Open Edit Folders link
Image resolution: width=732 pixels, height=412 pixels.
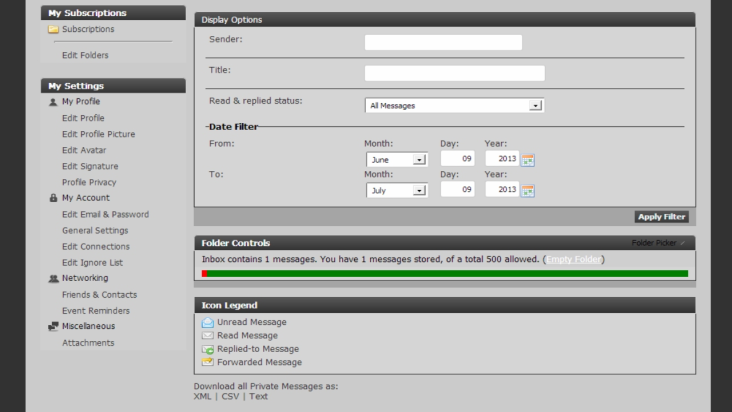(x=85, y=55)
